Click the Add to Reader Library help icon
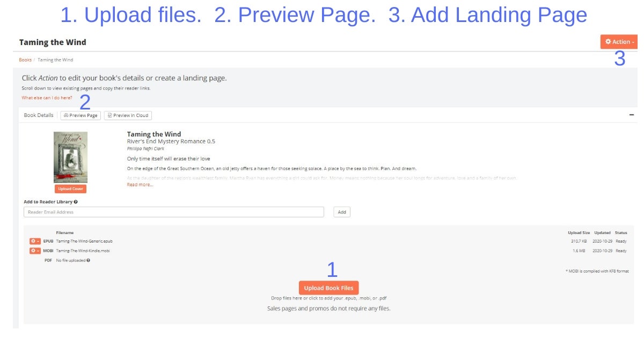Image resolution: width=644 pixels, height=337 pixels. pos(76,202)
